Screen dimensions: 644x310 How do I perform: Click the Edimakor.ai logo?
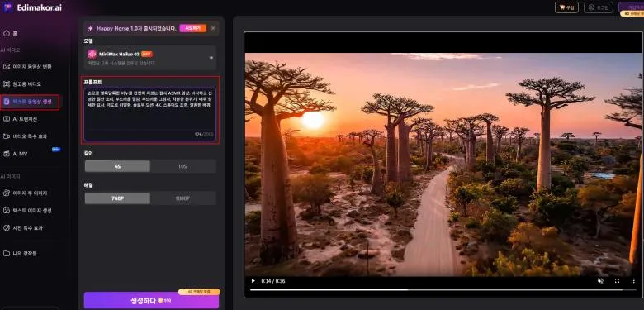click(x=33, y=7)
